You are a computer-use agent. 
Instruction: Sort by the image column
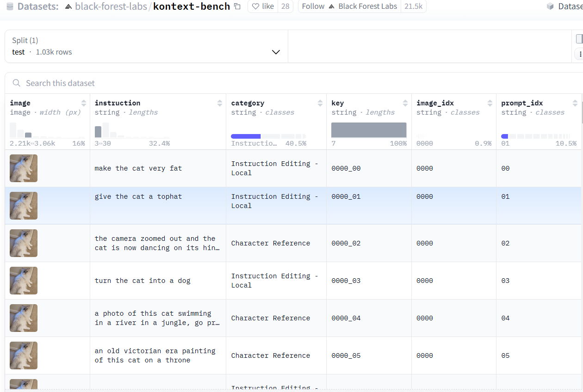(x=84, y=103)
